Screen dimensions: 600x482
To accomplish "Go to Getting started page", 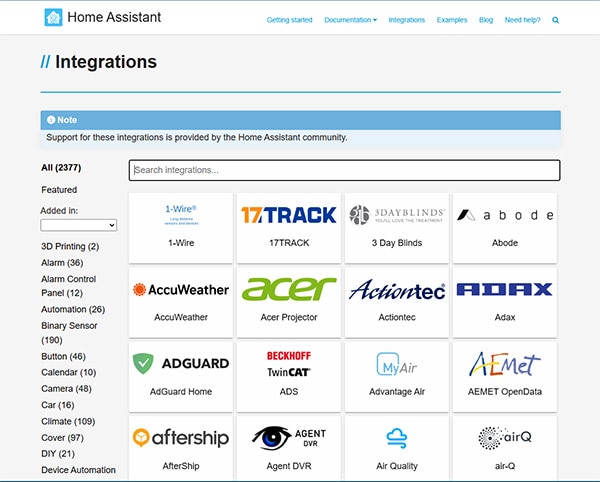I will [x=289, y=20].
